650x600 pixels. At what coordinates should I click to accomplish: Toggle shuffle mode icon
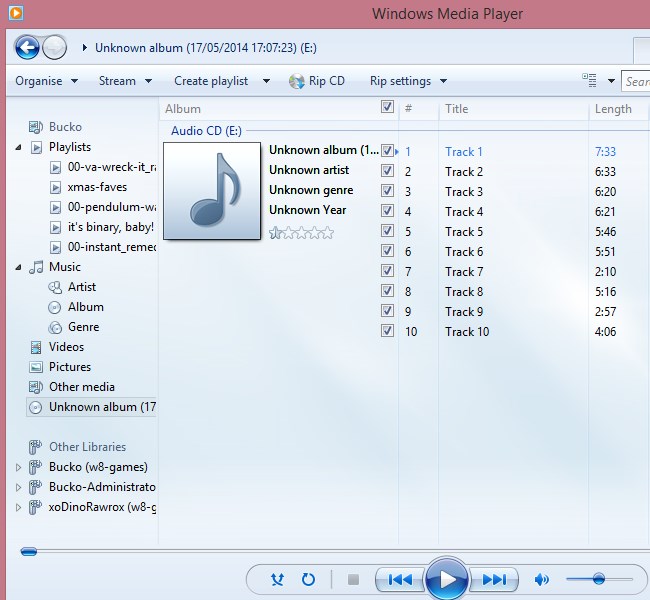pos(278,579)
